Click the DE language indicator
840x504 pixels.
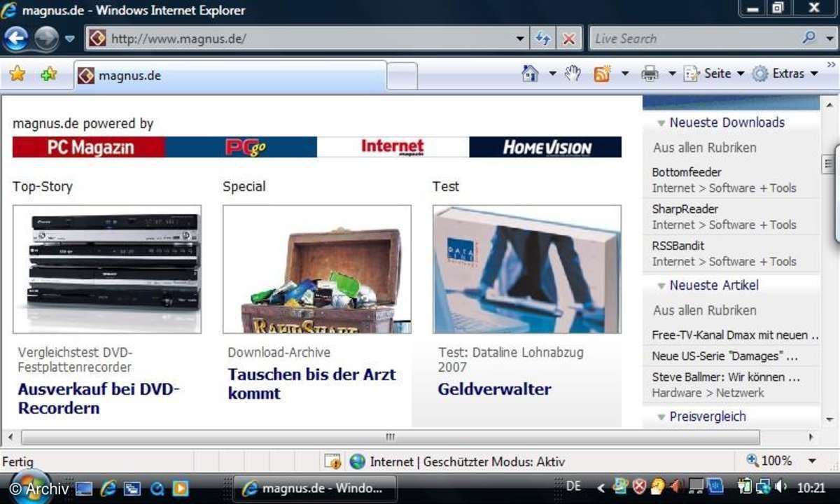[x=573, y=486]
